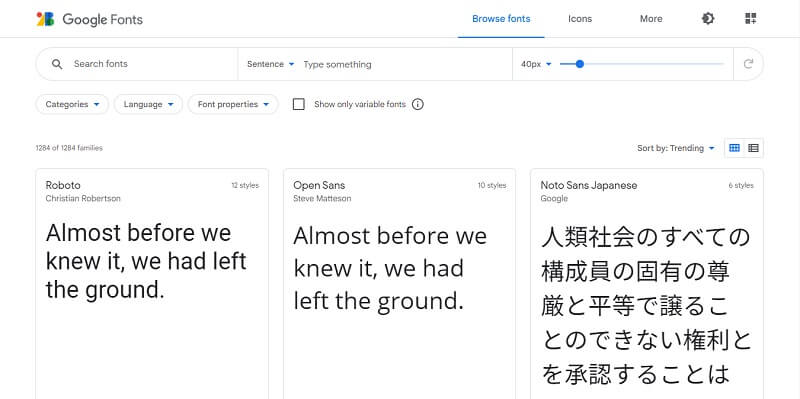Enable Show only variable fonts checkbox
The height and width of the screenshot is (399, 800).
click(x=298, y=105)
